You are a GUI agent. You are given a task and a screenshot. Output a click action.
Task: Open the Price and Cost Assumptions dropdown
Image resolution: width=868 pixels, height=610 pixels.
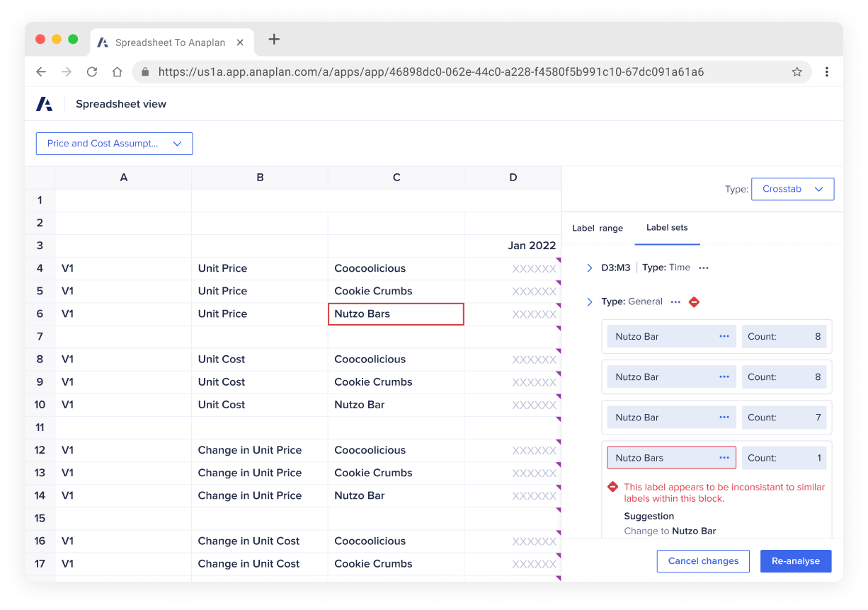pos(114,144)
